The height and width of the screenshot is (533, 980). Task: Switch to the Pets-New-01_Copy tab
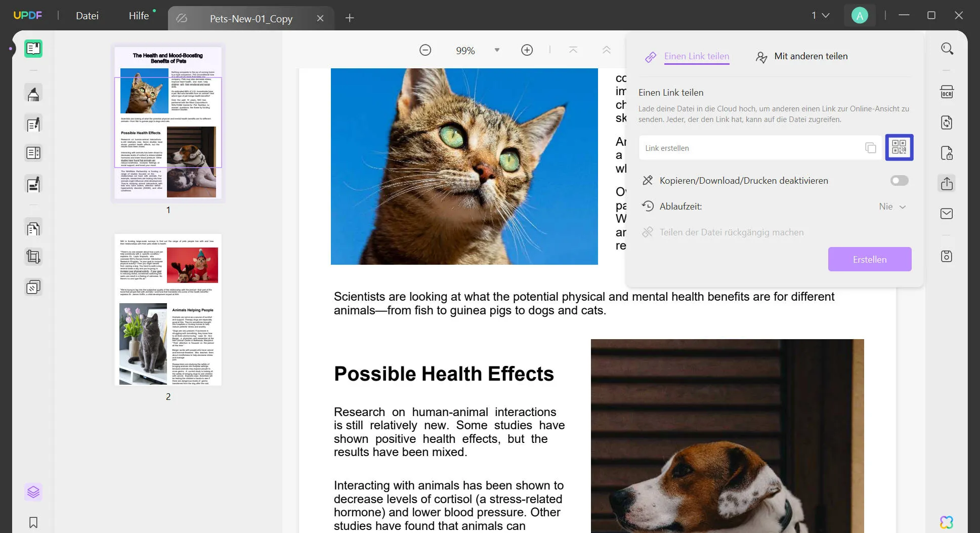pos(251,19)
